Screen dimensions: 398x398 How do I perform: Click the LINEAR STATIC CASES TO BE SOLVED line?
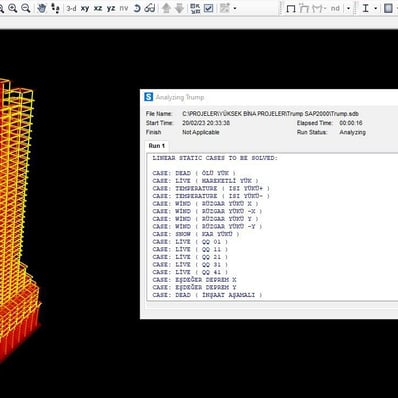pos(215,158)
